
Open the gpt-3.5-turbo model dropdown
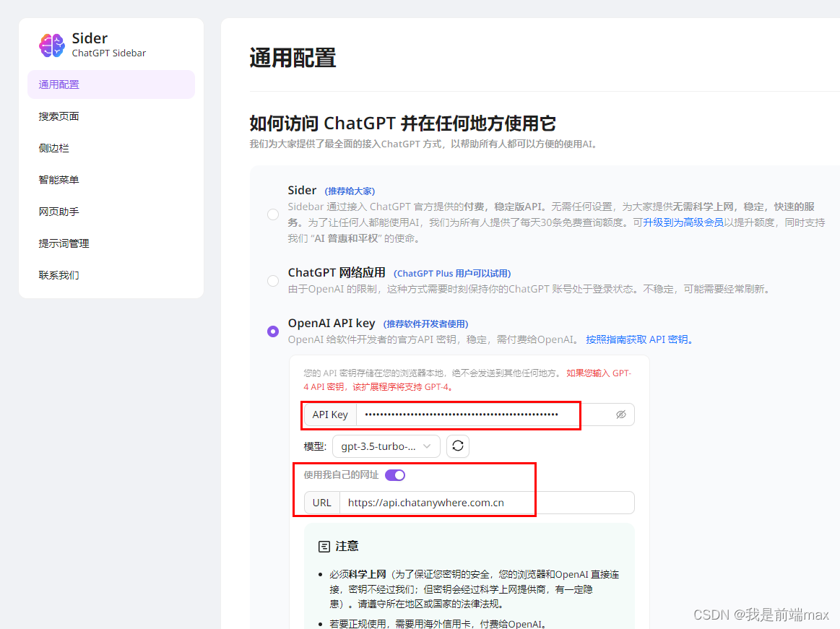pos(386,446)
